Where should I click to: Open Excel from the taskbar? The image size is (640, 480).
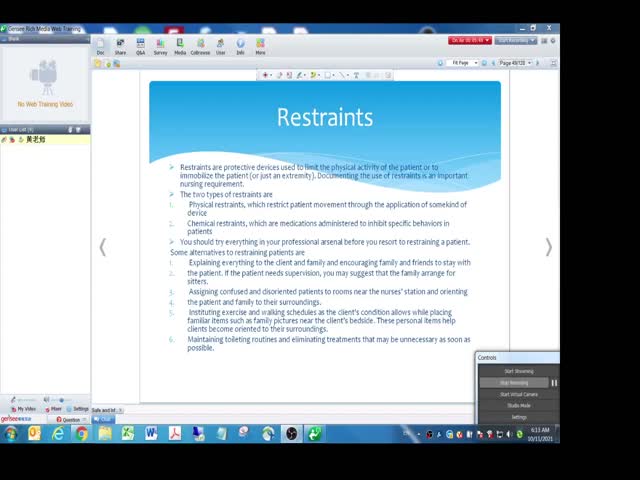(x=128, y=433)
